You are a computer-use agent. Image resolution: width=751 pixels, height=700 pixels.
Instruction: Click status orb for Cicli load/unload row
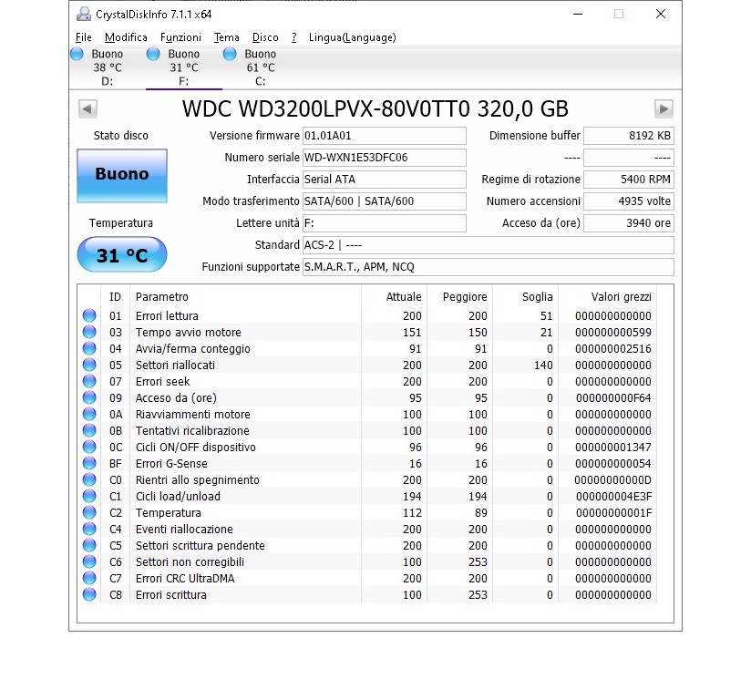click(x=89, y=496)
